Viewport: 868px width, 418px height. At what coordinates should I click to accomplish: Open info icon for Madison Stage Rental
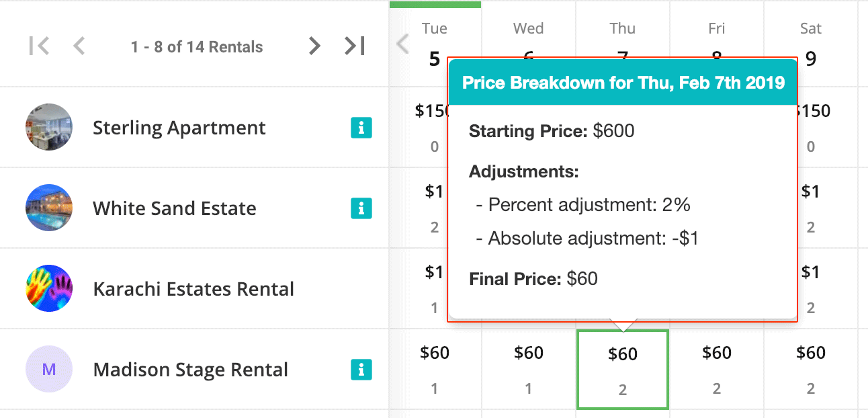tap(361, 370)
